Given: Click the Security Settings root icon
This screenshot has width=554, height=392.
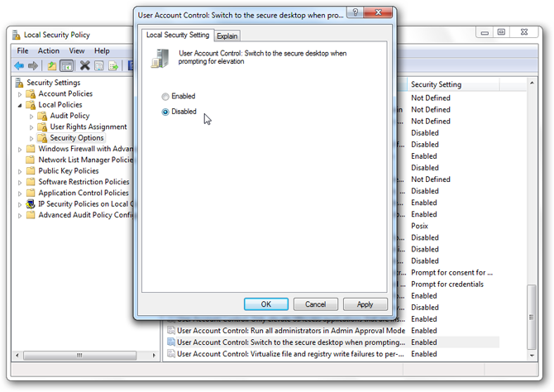Looking at the screenshot, I should click(20, 83).
